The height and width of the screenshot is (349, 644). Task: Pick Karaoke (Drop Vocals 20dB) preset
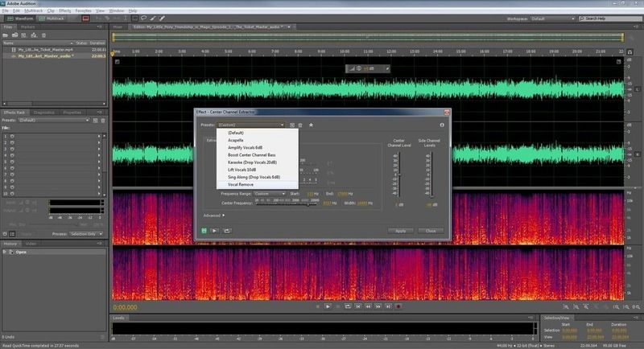(x=257, y=162)
